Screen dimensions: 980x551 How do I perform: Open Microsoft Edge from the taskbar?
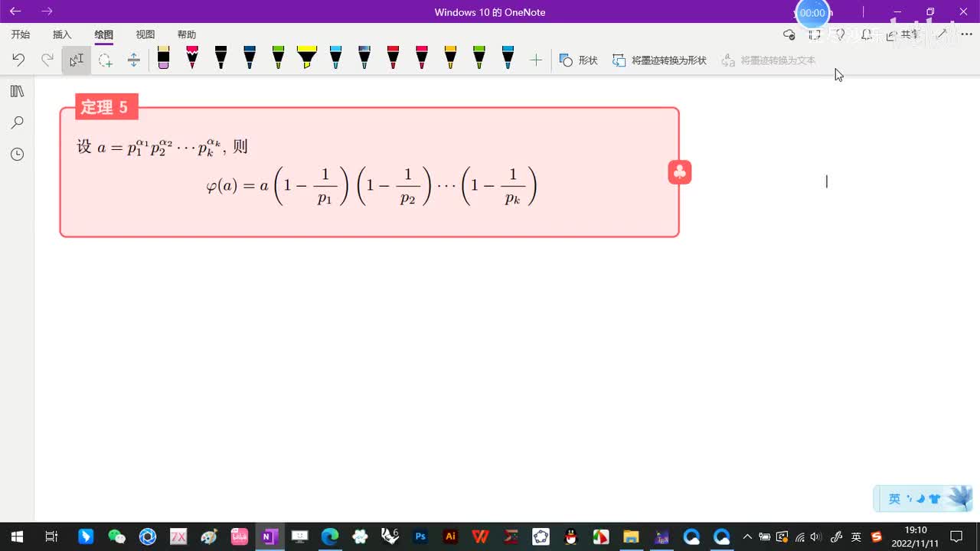click(x=330, y=536)
